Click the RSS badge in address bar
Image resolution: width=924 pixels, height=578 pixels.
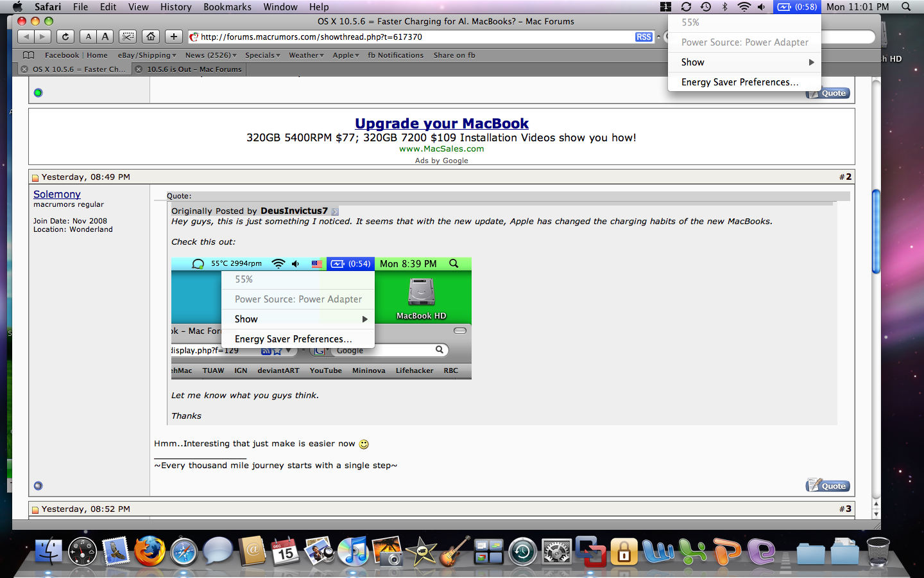coord(644,37)
